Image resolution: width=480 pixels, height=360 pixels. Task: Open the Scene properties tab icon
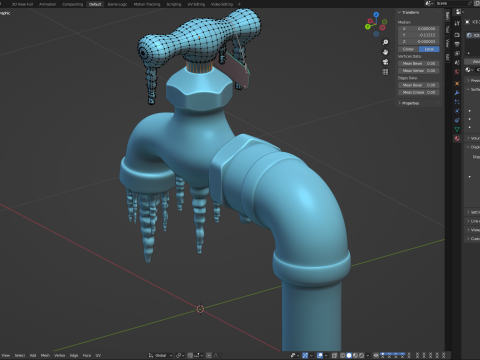point(457,62)
